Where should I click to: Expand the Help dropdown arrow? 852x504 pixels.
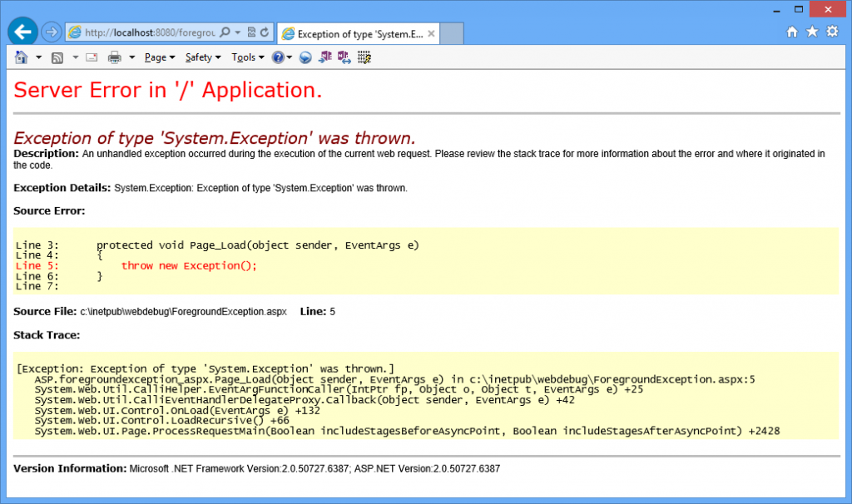coord(289,57)
